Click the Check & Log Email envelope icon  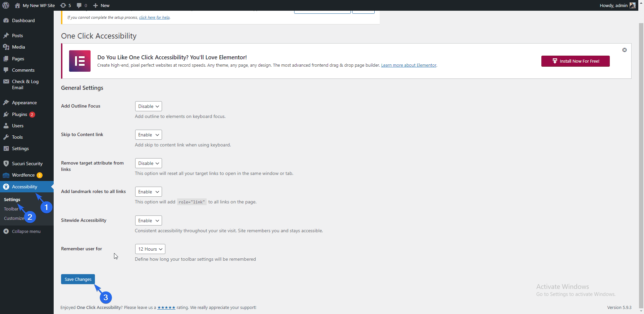click(x=6, y=81)
